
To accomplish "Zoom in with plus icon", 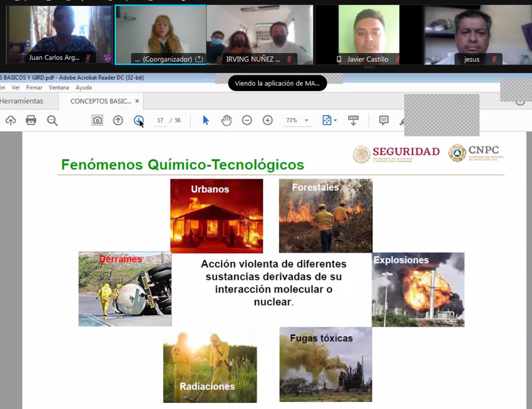I will click(268, 120).
